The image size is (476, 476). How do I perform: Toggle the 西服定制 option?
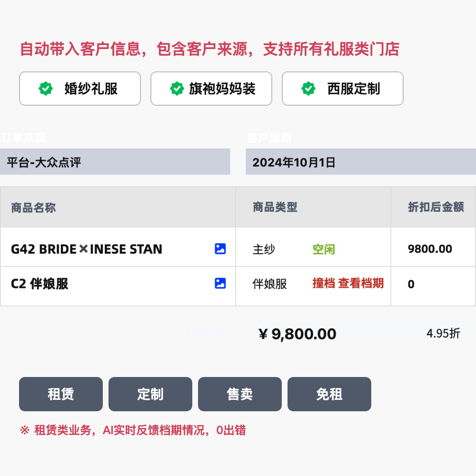[343, 89]
